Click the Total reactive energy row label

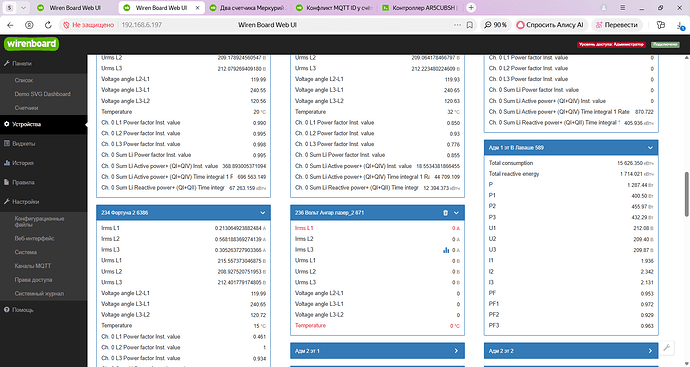(514, 174)
